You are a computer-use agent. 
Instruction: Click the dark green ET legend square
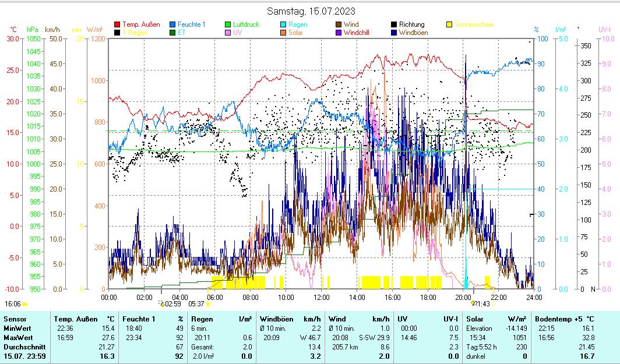pos(172,33)
